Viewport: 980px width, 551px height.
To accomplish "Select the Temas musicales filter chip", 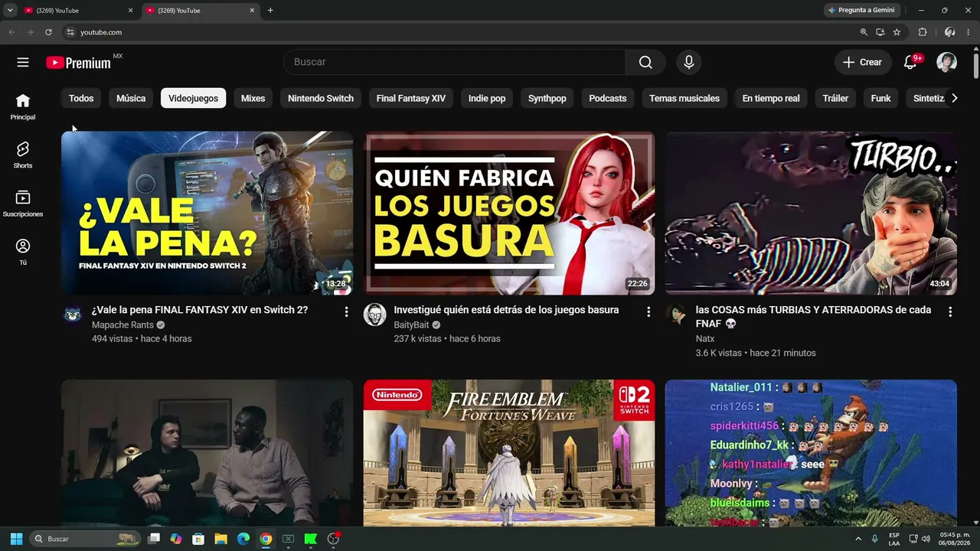I will tap(684, 98).
